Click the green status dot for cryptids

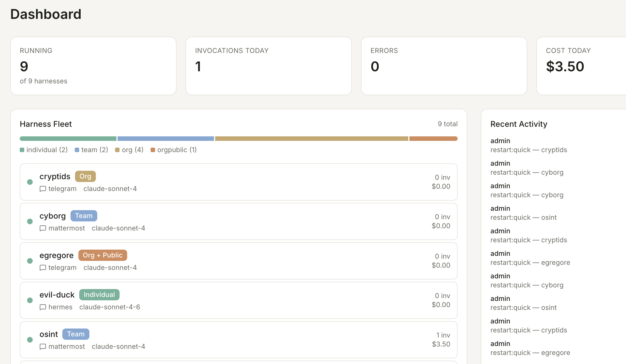pyautogui.click(x=30, y=182)
